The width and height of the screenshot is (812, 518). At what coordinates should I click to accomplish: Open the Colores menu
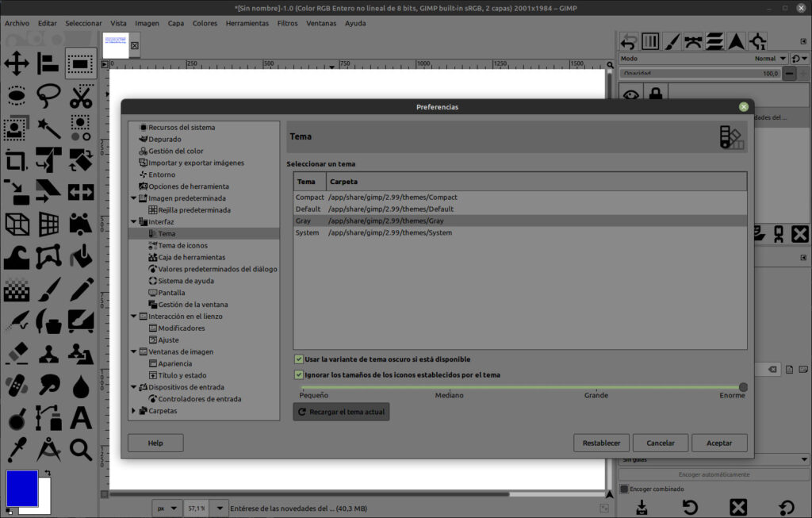[x=205, y=23]
